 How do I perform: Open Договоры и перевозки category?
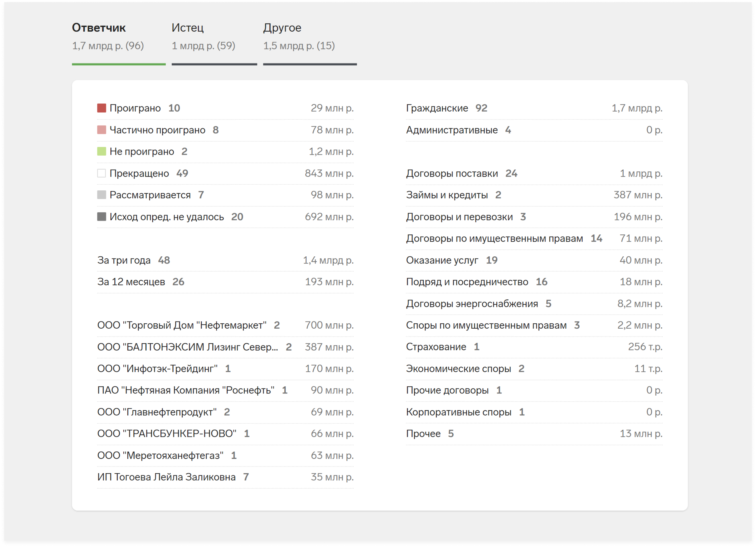pyautogui.click(x=459, y=217)
